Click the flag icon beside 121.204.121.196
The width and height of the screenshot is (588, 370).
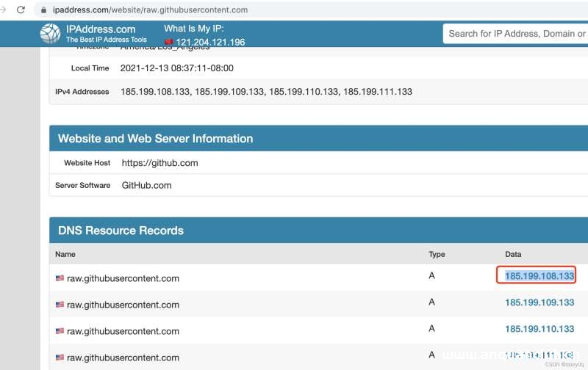click(x=168, y=42)
